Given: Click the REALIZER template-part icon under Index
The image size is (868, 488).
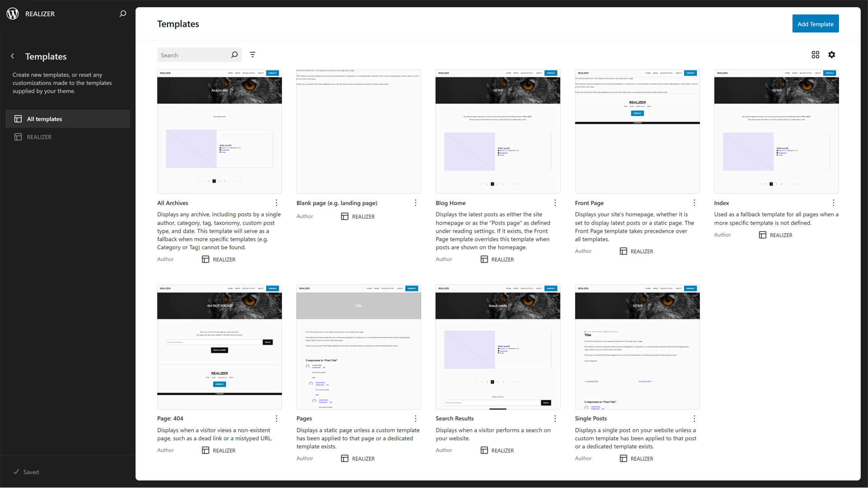Looking at the screenshot, I should pos(763,235).
